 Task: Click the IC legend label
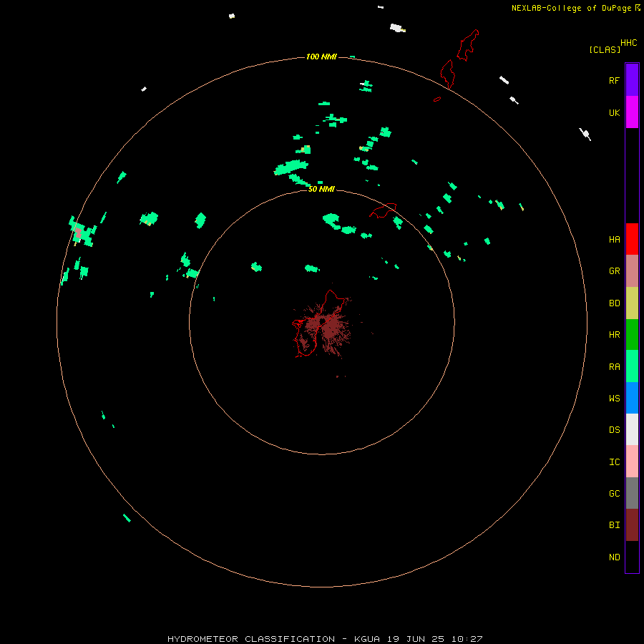tap(614, 462)
